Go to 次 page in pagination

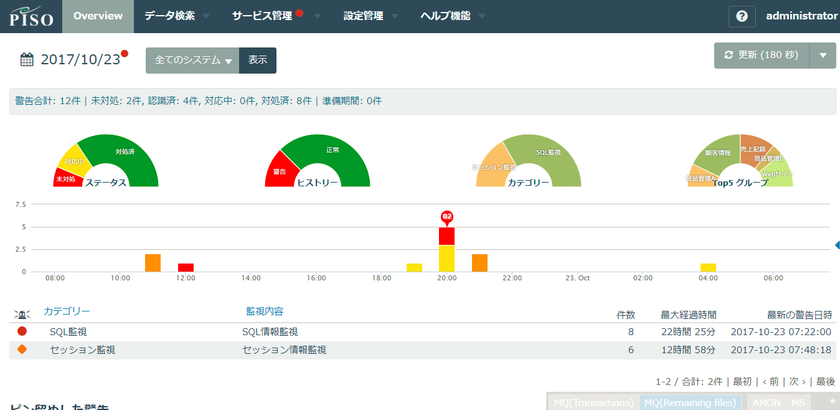coord(794,381)
